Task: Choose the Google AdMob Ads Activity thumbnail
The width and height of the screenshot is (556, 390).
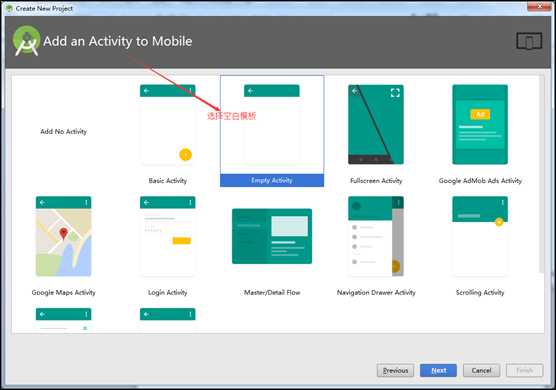Action: click(480, 124)
